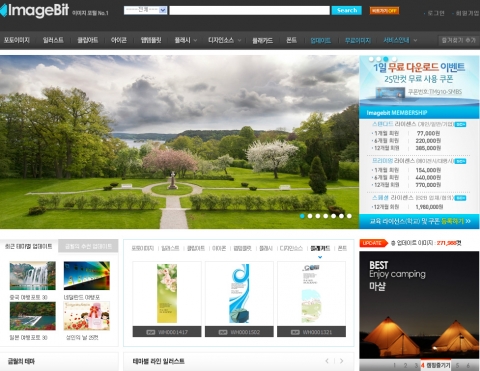Open 클립아트 in the main navigation

88,40
